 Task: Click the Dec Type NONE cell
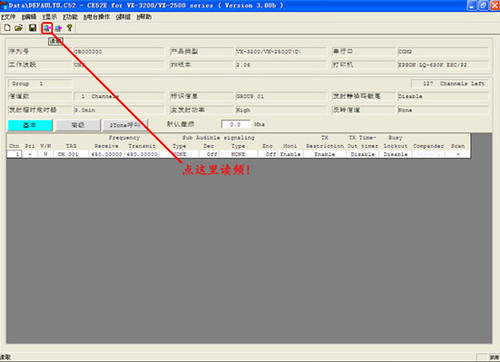pos(180,154)
